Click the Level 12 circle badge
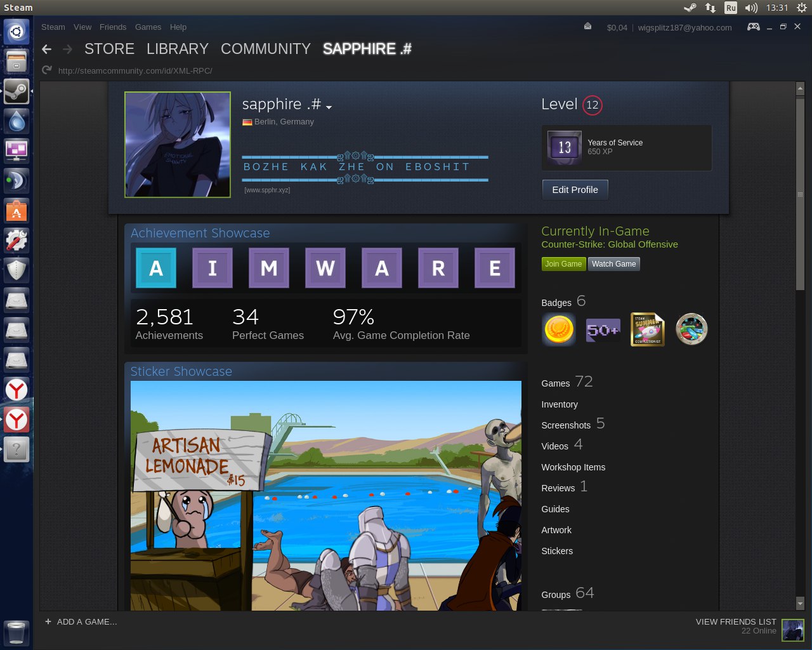 point(593,105)
